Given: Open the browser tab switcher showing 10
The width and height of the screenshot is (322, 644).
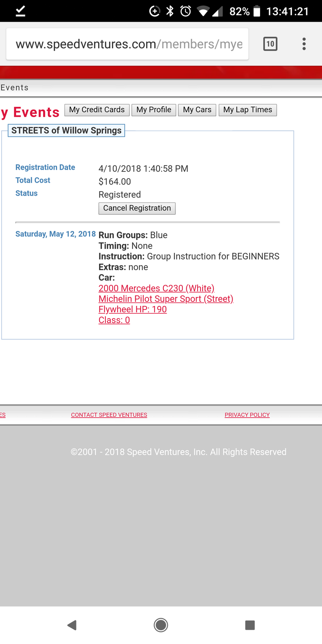Looking at the screenshot, I should [270, 44].
